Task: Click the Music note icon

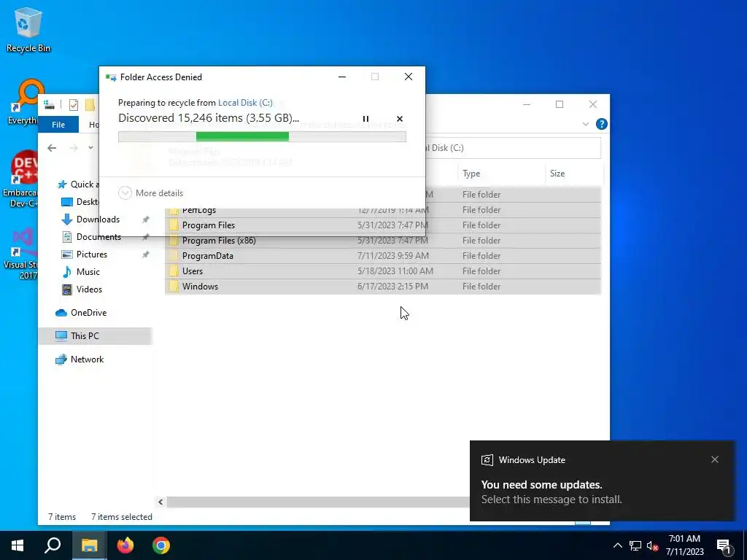Action: (x=67, y=272)
